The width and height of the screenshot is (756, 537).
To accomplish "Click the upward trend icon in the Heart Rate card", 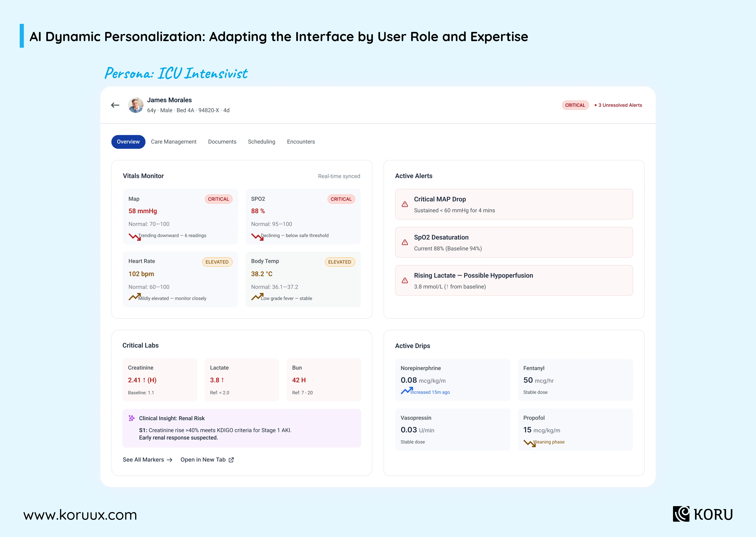I will pos(135,297).
